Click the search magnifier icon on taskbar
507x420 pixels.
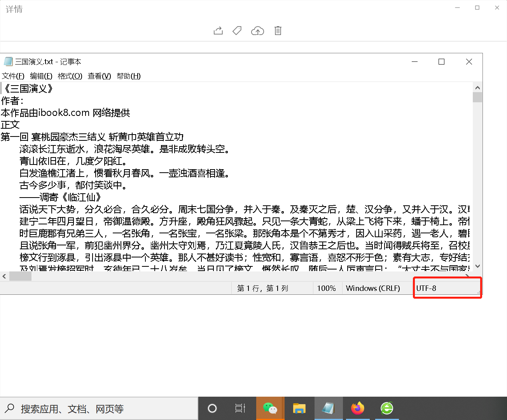9,408
